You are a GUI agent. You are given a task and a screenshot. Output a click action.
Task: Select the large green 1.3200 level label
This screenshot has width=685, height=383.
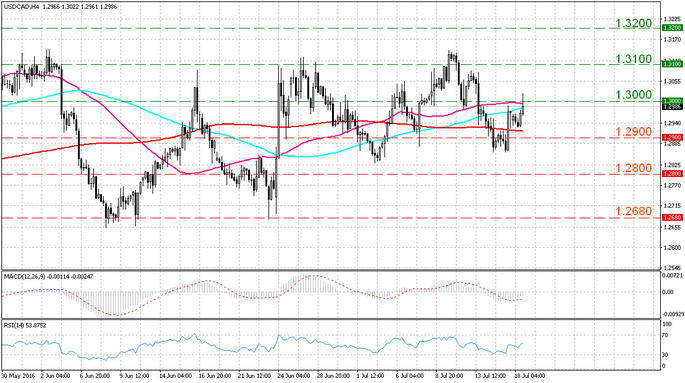(x=633, y=24)
